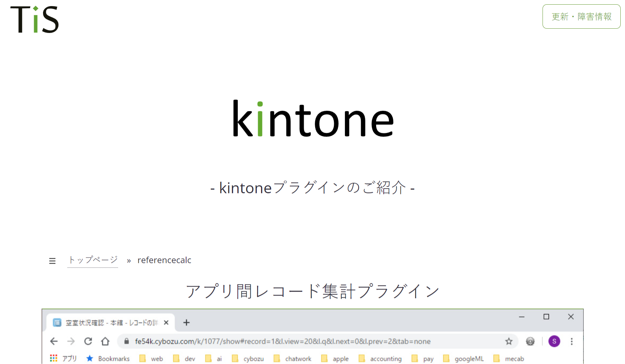Click the browser back arrow
The image size is (625, 364).
[x=54, y=341]
